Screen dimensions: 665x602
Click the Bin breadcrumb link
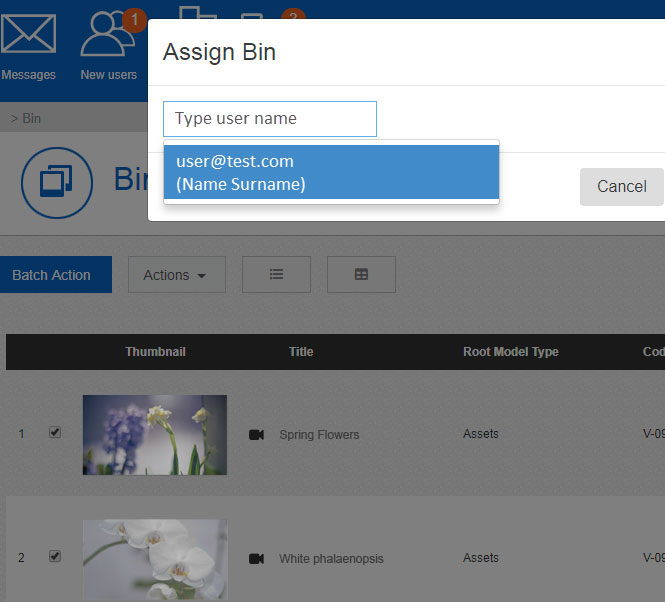[31, 118]
